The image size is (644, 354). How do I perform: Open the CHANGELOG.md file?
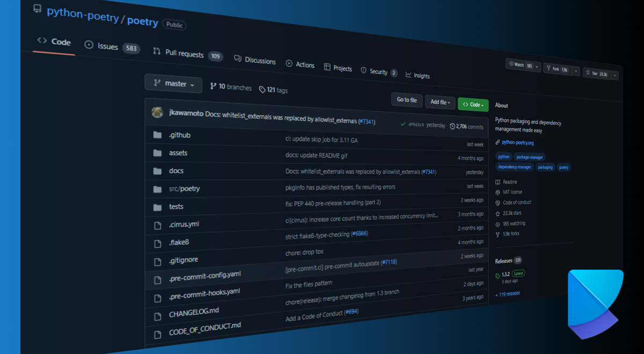point(194,313)
